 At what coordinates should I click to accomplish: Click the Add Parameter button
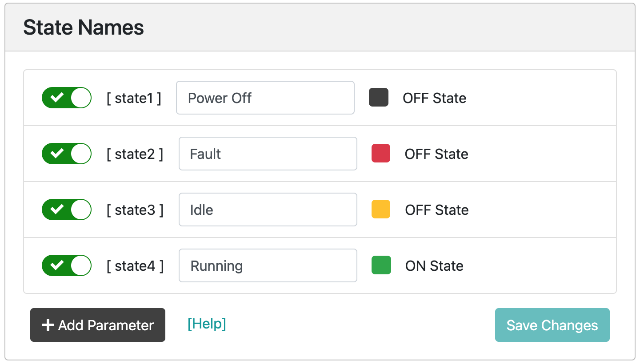click(x=98, y=325)
